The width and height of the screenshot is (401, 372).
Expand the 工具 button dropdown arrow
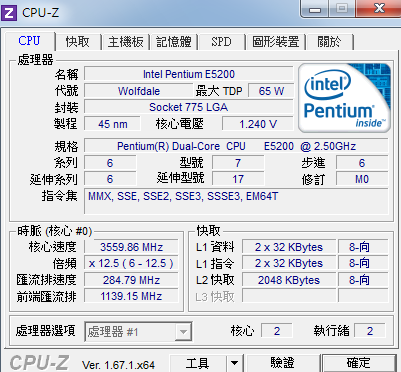click(235, 363)
